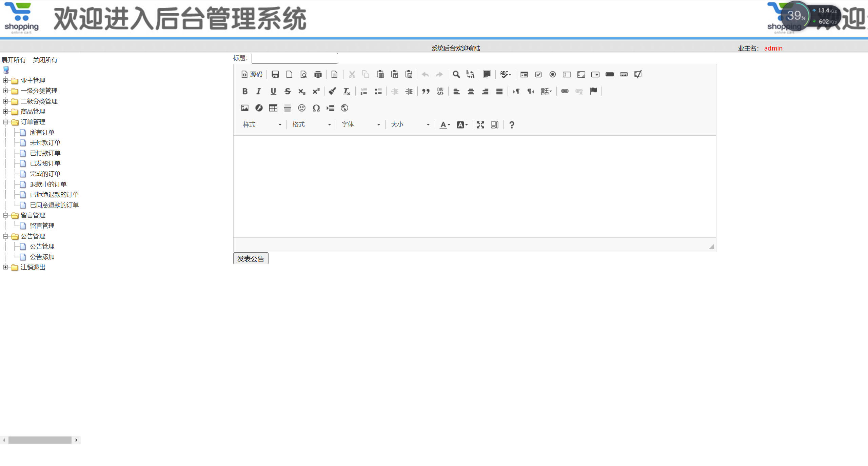Maximize the editor to fullscreen
The image size is (868, 466).
click(x=480, y=125)
